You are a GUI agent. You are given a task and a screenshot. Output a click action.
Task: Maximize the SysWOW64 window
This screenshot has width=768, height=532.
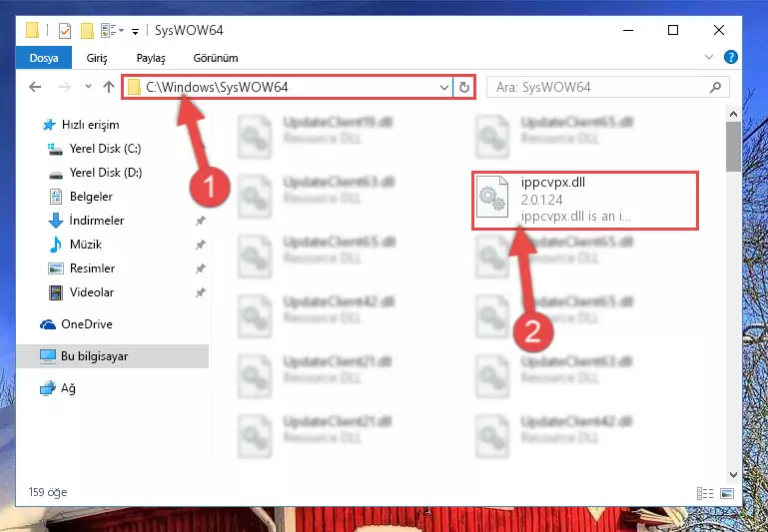coord(673,30)
